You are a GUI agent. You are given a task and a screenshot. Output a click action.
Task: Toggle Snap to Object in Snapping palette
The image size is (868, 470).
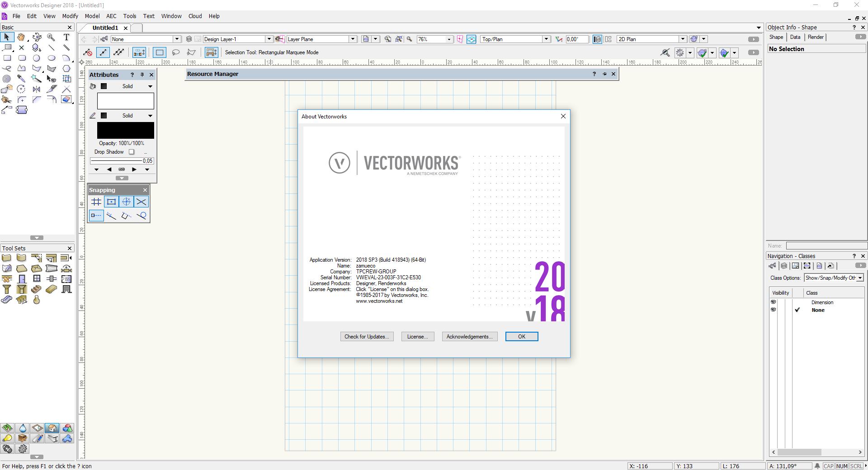(x=111, y=202)
